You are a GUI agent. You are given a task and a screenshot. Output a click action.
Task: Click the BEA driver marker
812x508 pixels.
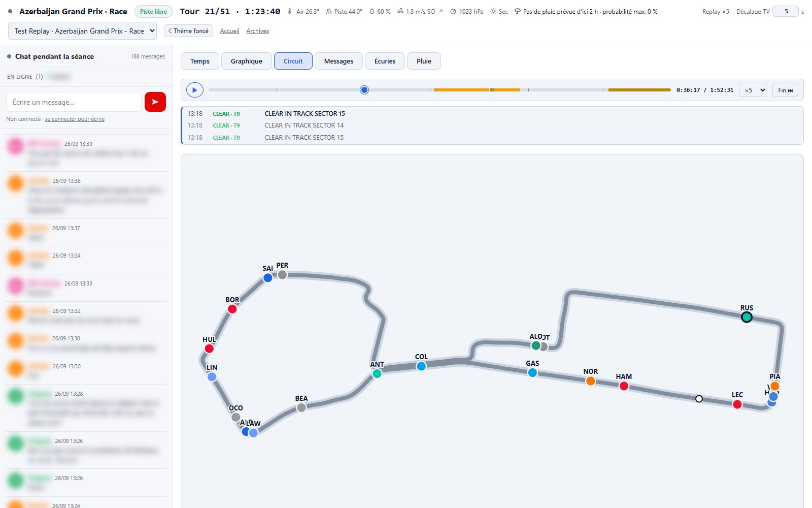coord(301,408)
